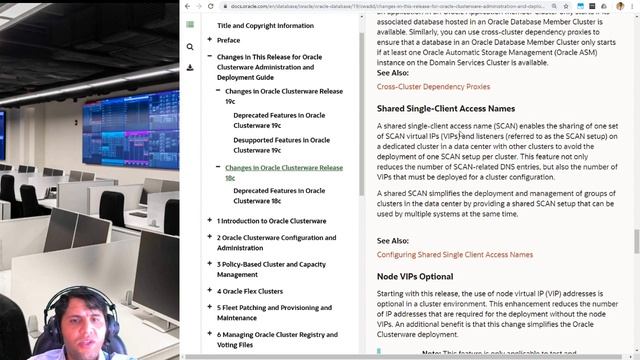Click the first See Also label
The height and width of the screenshot is (360, 640).
(393, 73)
